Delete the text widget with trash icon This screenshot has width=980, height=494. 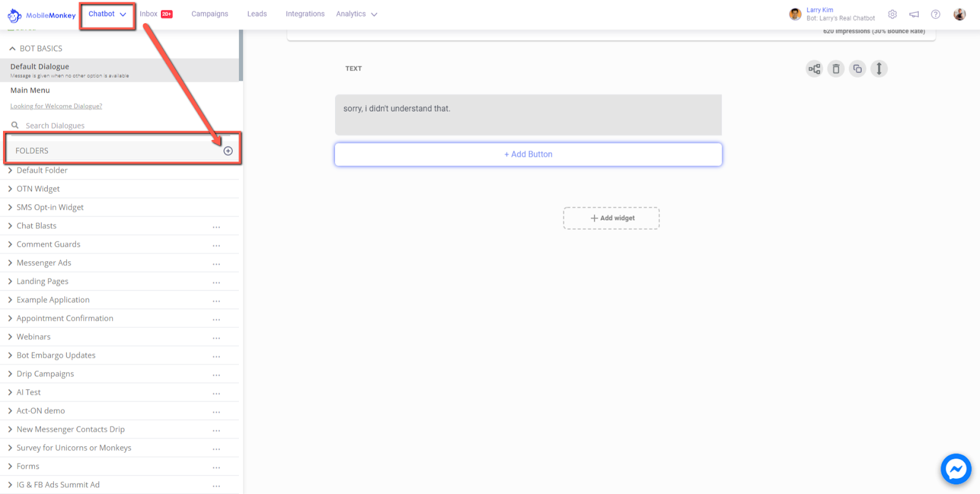pyautogui.click(x=835, y=69)
